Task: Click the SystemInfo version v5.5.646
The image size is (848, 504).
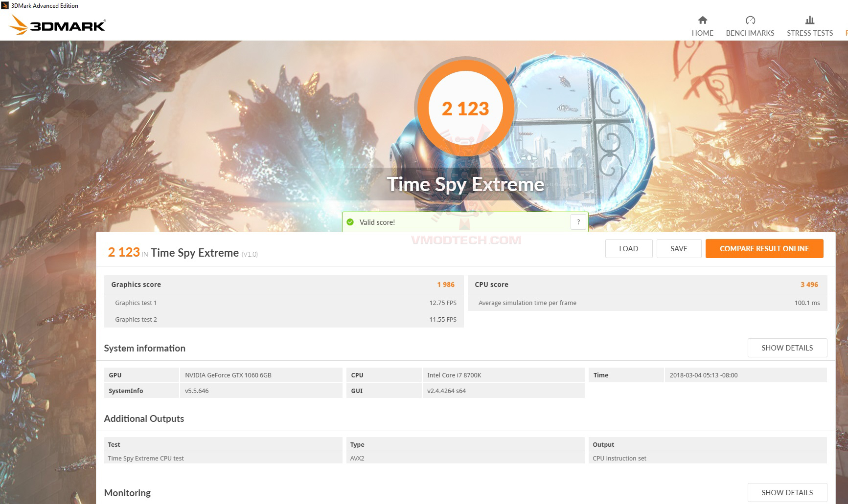Action: tap(197, 391)
